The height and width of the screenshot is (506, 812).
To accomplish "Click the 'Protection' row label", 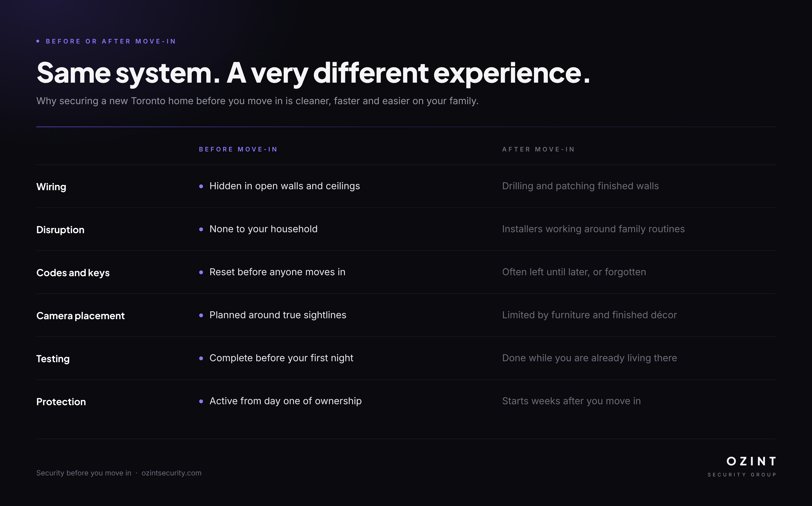I will 61,402.
